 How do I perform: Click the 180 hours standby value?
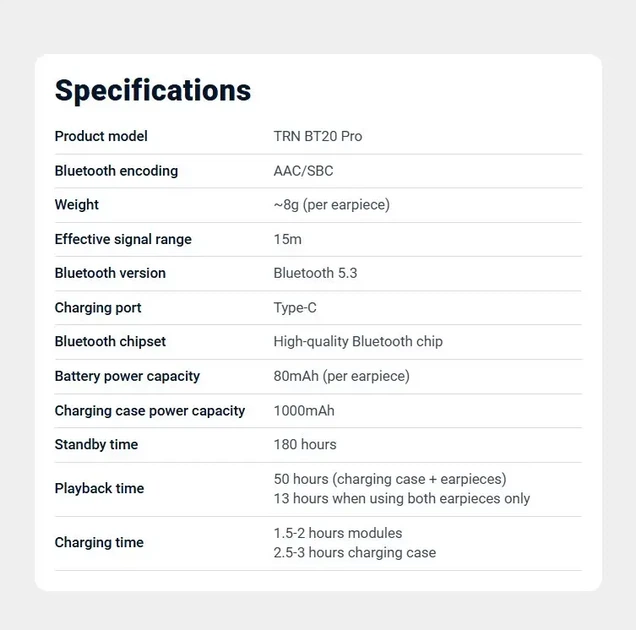pyautogui.click(x=305, y=445)
